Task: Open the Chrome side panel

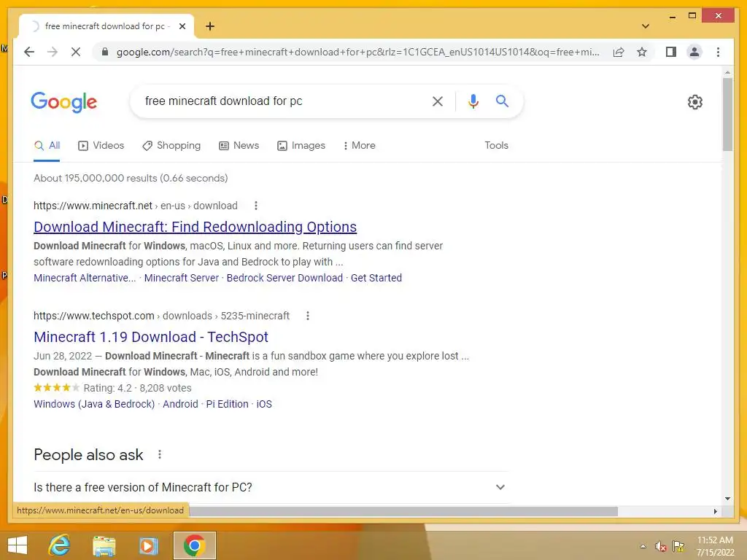Action: pos(671,52)
